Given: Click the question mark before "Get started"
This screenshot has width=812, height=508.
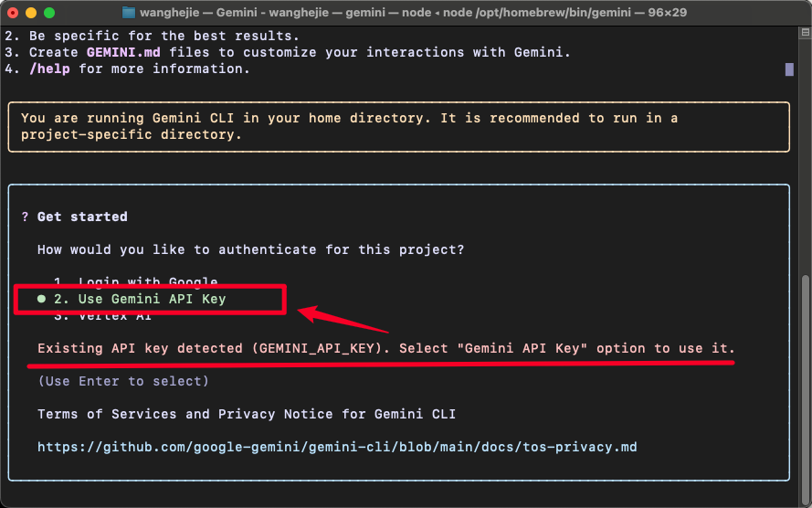Looking at the screenshot, I should click(26, 217).
